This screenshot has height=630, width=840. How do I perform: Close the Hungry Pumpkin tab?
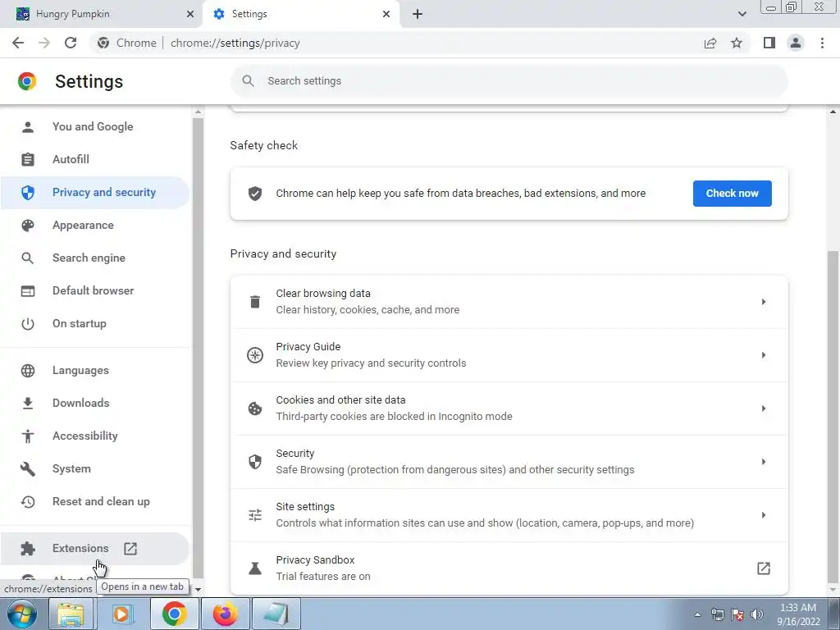point(190,14)
